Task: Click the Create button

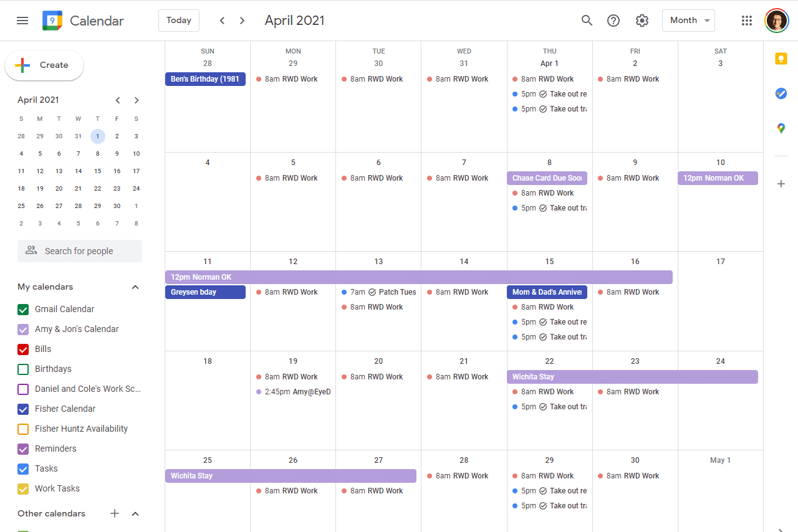Action: point(44,65)
